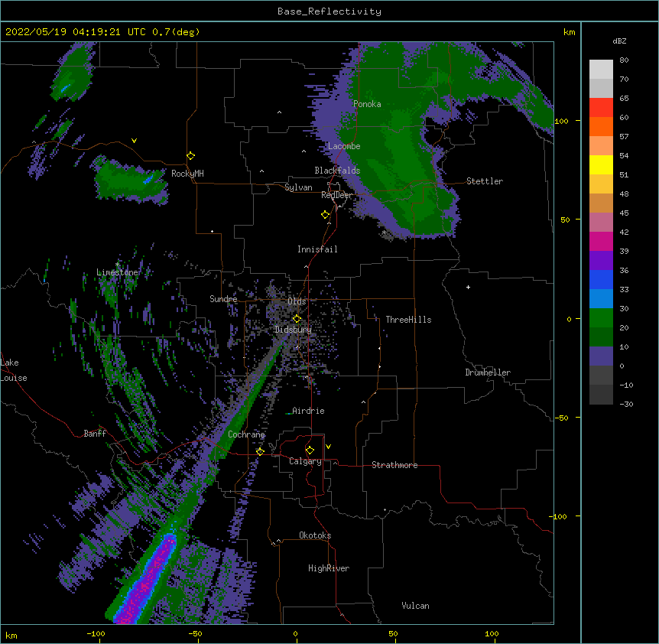Click the Lake Louise label
Image resolution: width=659 pixels, height=644 pixels.
click(x=12, y=370)
